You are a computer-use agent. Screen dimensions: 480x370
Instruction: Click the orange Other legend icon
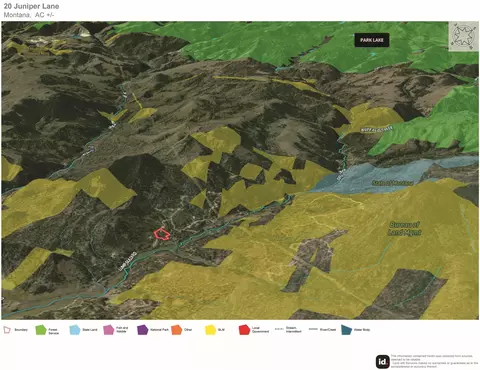coord(176,330)
